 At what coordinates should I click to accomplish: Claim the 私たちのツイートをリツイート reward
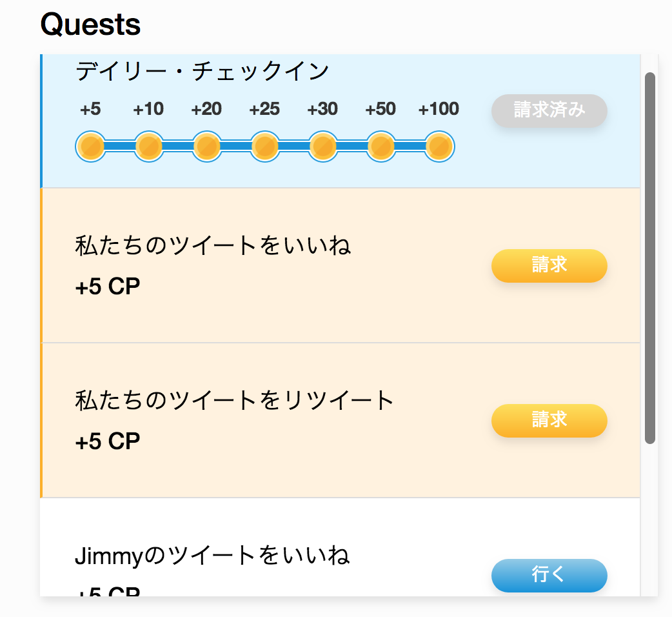(x=549, y=420)
